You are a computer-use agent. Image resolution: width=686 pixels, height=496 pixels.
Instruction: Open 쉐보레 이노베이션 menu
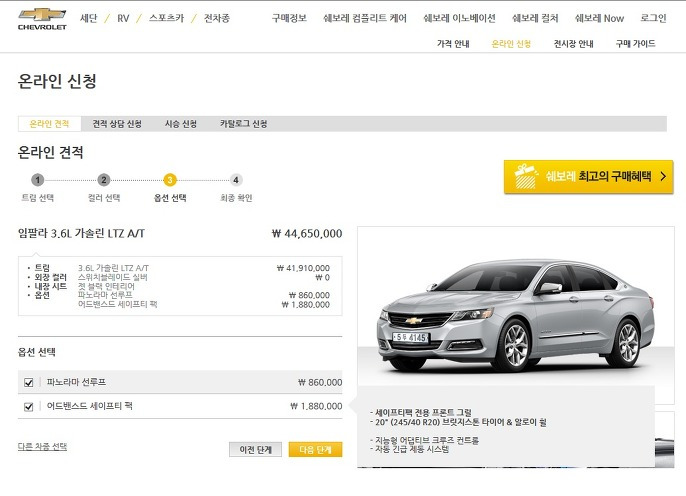(x=459, y=18)
